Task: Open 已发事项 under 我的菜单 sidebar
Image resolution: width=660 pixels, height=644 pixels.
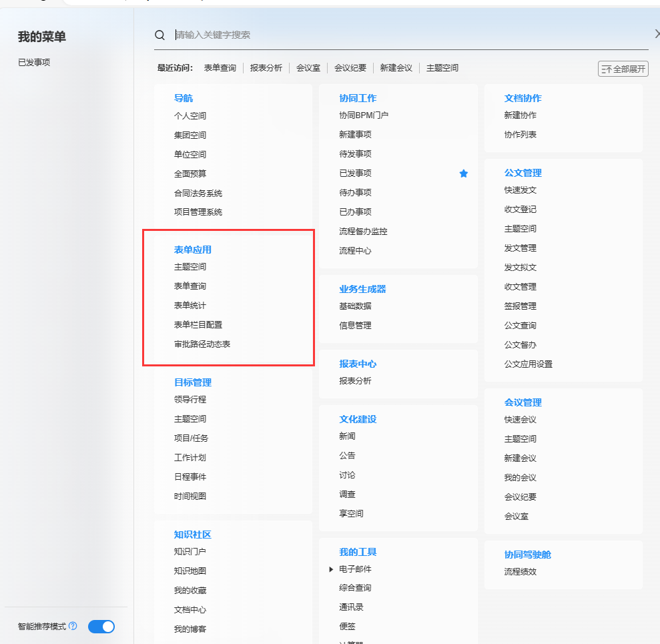Action: [34, 63]
